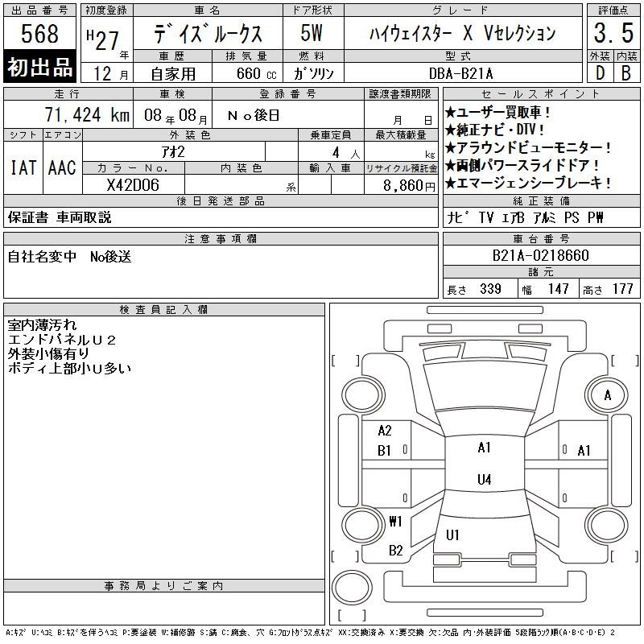Click color number X42D06

click(x=133, y=185)
